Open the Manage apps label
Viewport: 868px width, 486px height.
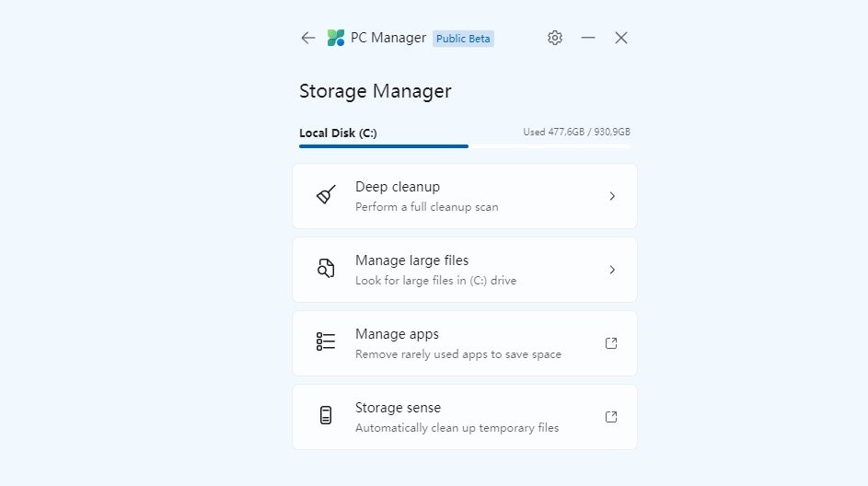(x=397, y=334)
